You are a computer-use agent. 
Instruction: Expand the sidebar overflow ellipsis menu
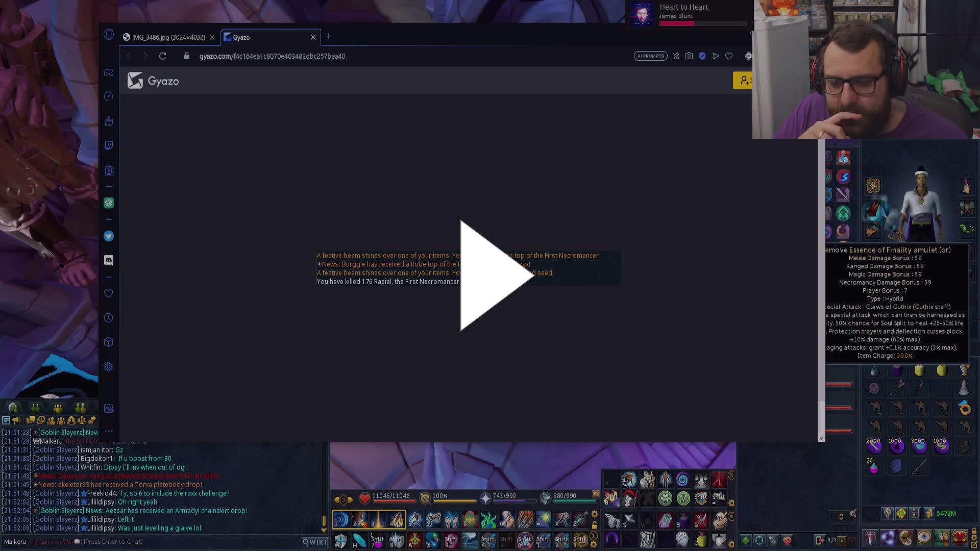point(108,431)
